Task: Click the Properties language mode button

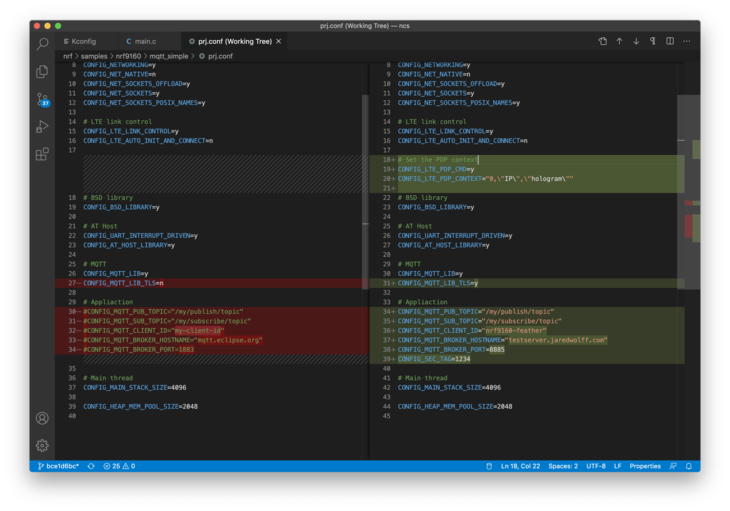Action: pyautogui.click(x=644, y=466)
